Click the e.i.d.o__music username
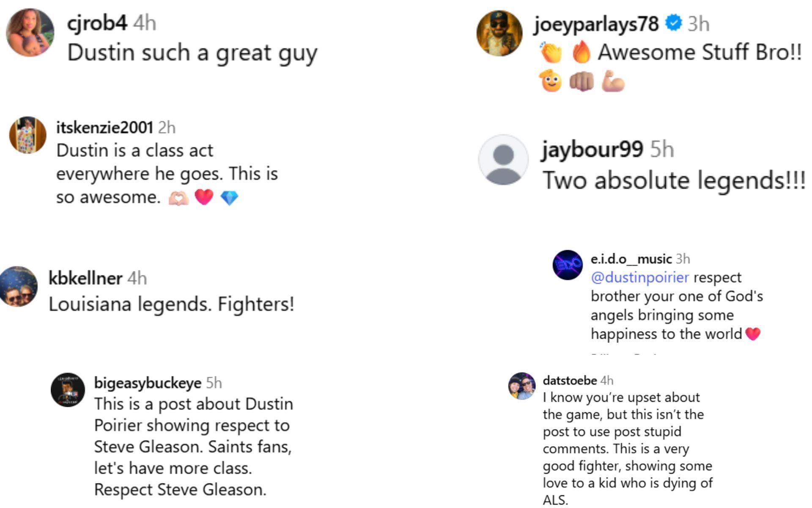The image size is (812, 508). click(631, 259)
